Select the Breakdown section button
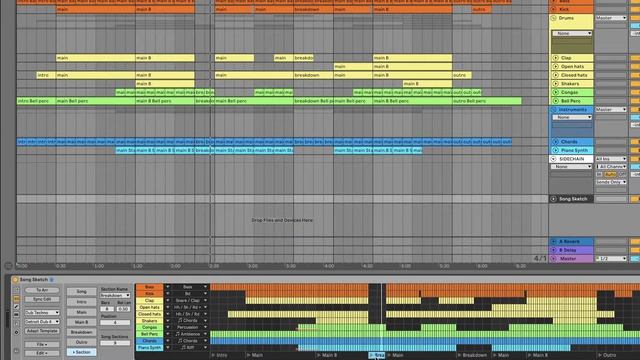 [x=82, y=332]
